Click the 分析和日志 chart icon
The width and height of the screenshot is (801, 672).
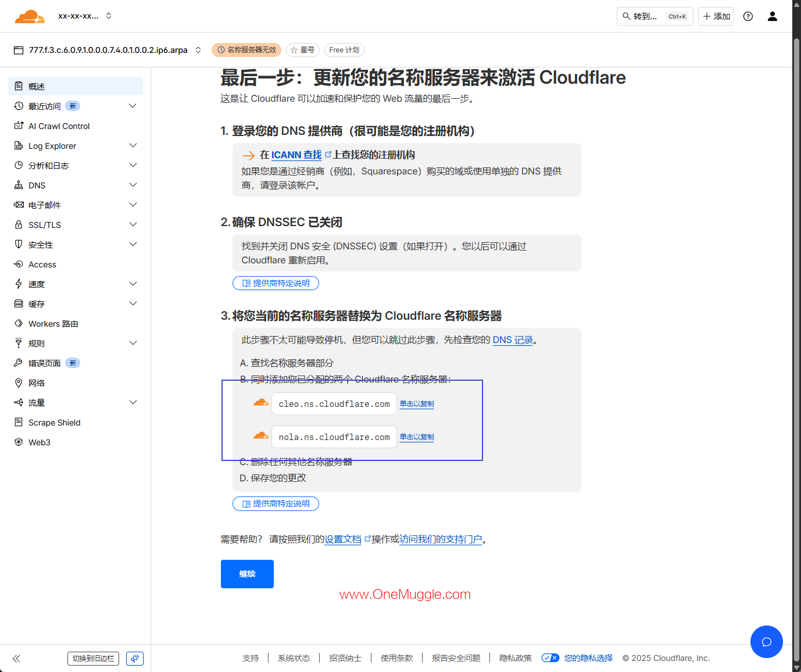coord(19,165)
